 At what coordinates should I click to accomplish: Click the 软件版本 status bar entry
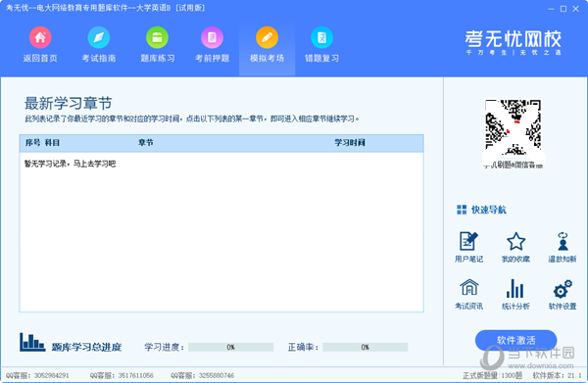coord(558,375)
